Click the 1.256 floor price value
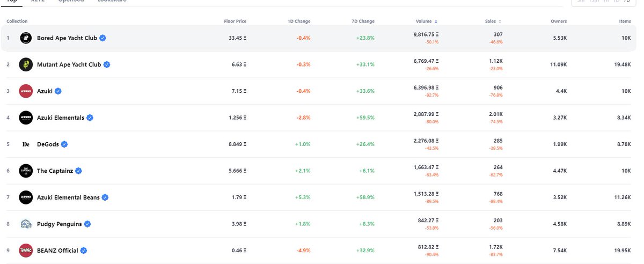Viewport: 644px width, 264px height. point(238,118)
